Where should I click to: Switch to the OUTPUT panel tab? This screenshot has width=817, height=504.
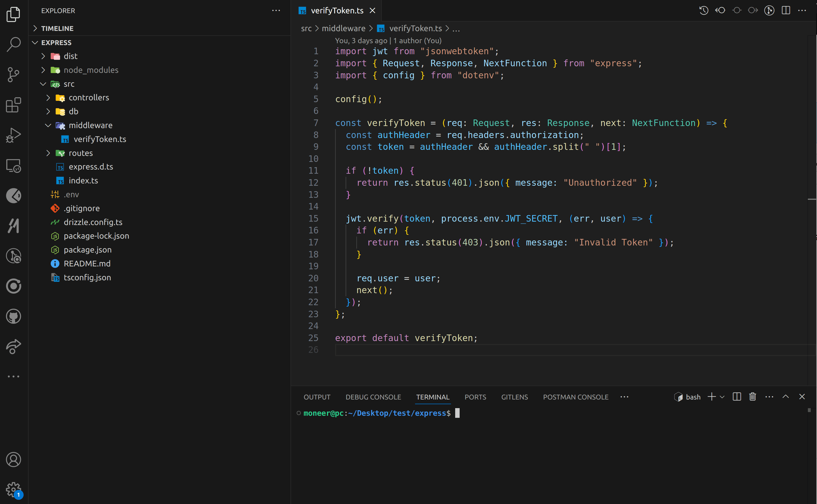click(x=317, y=397)
